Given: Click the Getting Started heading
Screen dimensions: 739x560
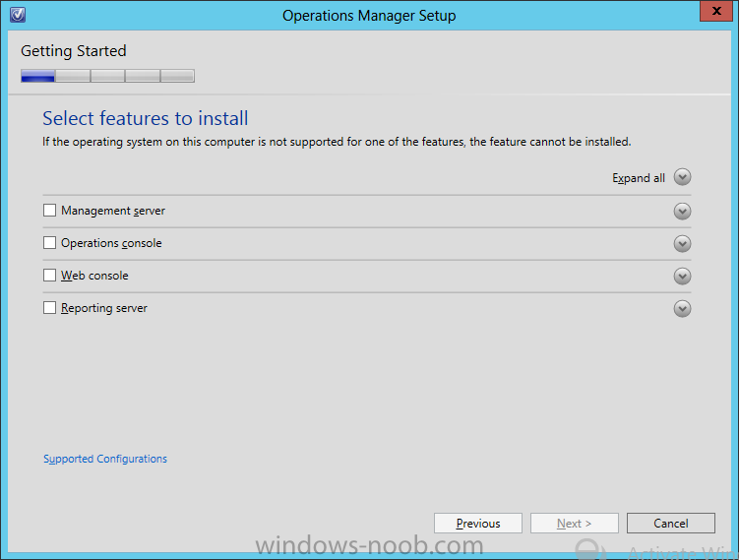Looking at the screenshot, I should pyautogui.click(x=74, y=51).
